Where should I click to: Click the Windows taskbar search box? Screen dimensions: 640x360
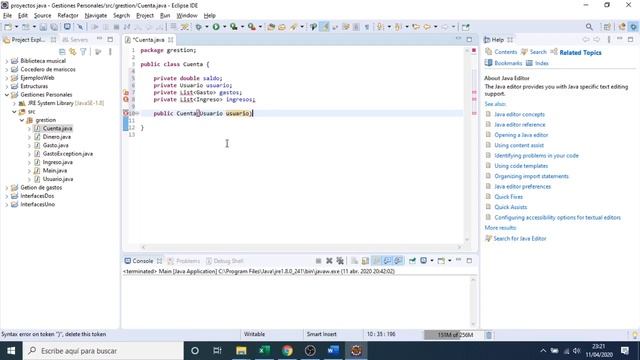click(x=103, y=351)
